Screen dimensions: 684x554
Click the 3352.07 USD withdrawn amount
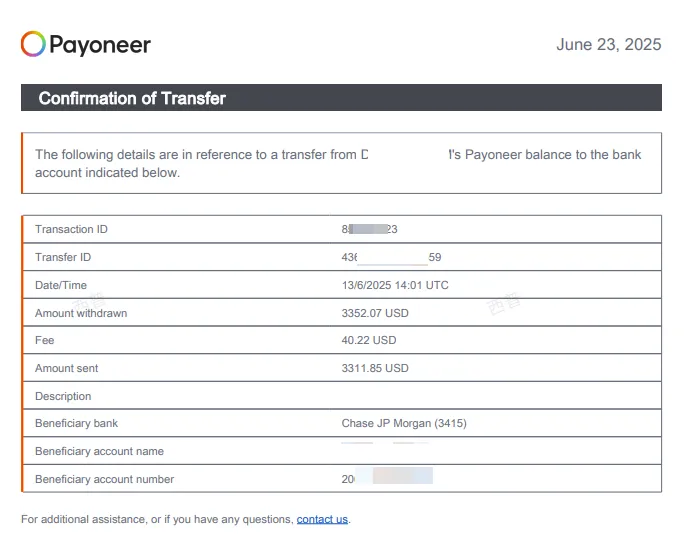click(x=375, y=313)
